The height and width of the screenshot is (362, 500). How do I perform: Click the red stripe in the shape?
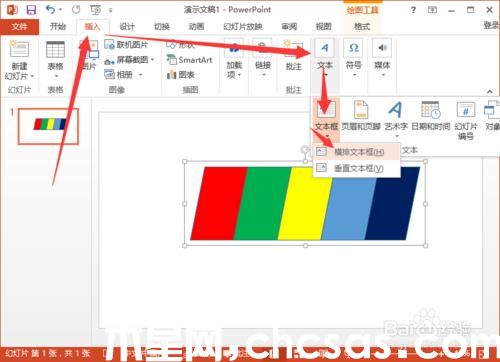[218, 203]
